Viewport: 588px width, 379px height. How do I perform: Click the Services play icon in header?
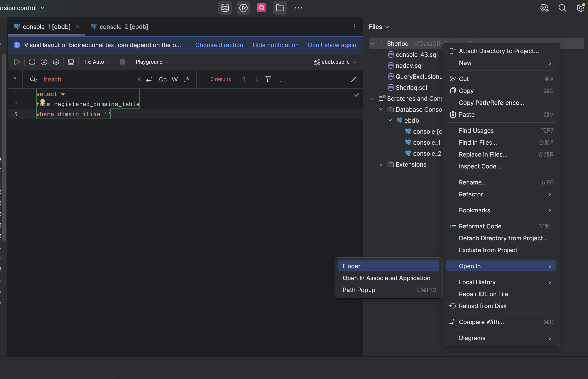point(243,8)
